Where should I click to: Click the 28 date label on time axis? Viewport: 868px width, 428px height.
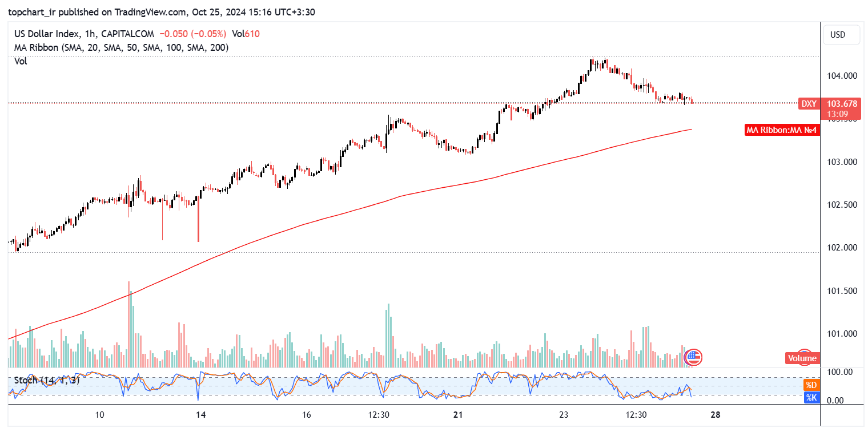[x=715, y=415]
